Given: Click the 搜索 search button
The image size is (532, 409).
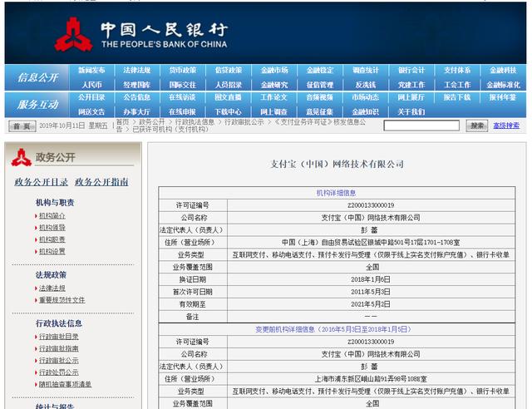Looking at the screenshot, I should point(476,126).
